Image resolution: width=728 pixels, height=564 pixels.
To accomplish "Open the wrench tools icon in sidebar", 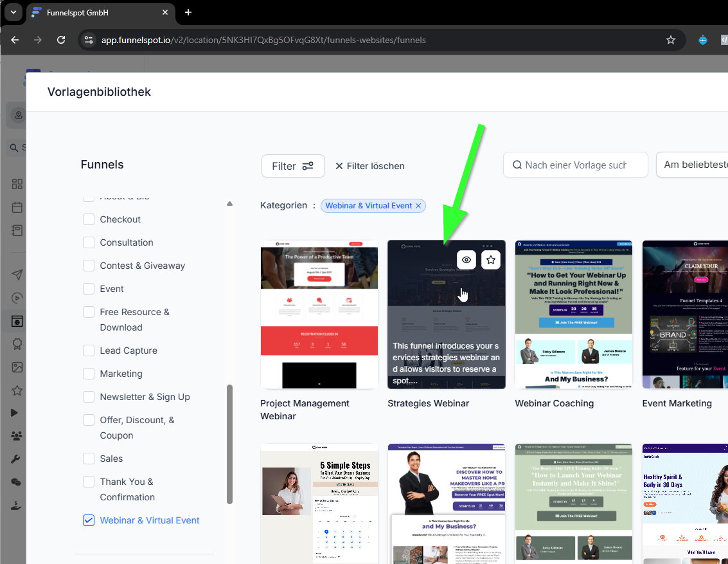I will [15, 459].
